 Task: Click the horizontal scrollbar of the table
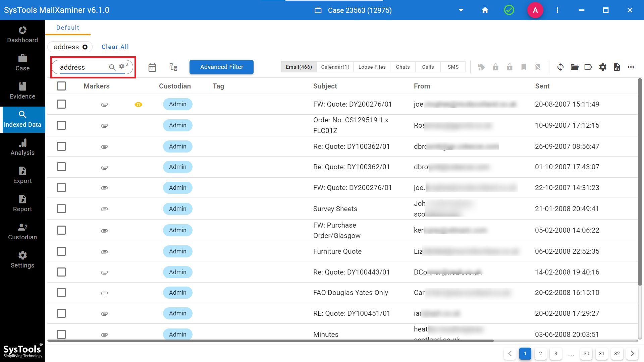coord(270,341)
